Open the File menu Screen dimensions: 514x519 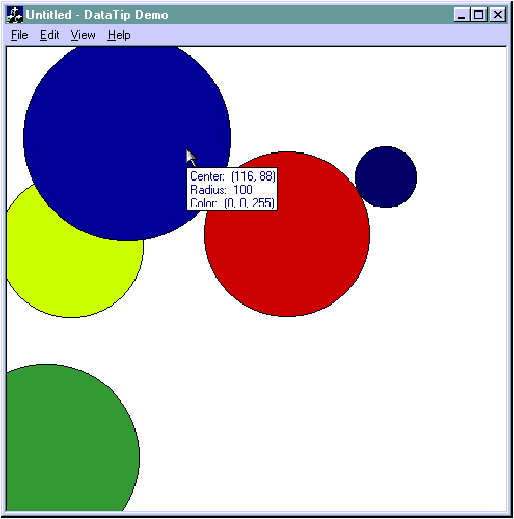20,35
